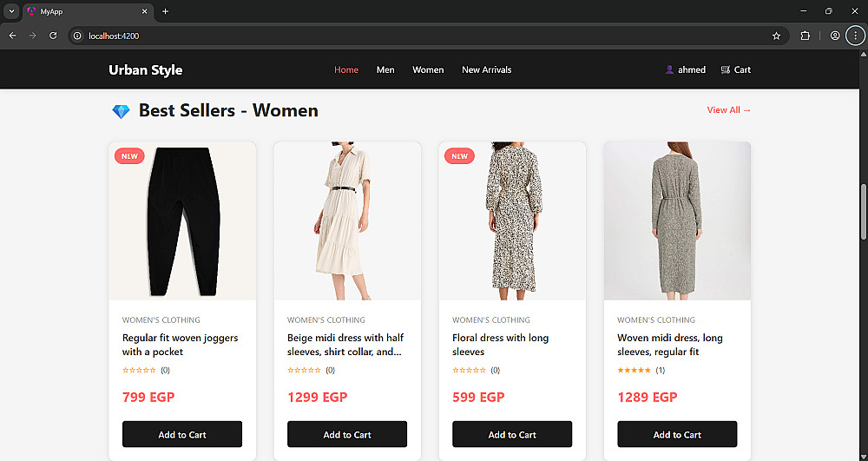Viewport: 868px width, 461px height.
Task: Reload the page with the refresh icon
Action: tap(53, 36)
